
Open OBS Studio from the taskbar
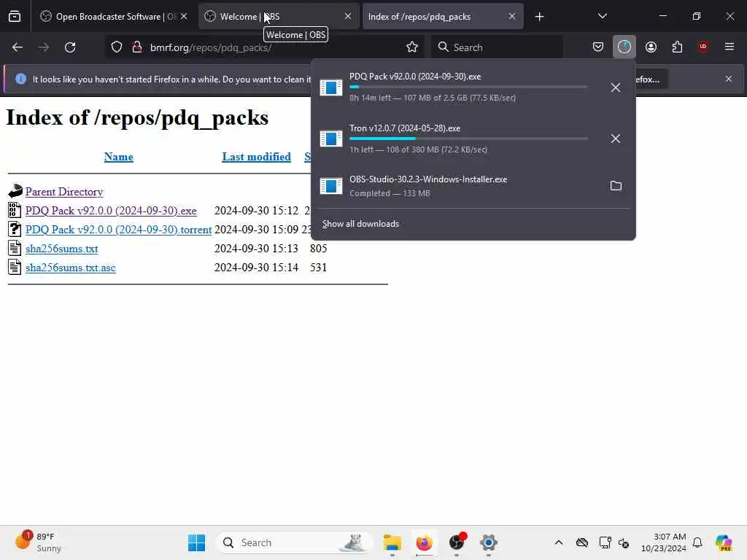[x=457, y=542]
